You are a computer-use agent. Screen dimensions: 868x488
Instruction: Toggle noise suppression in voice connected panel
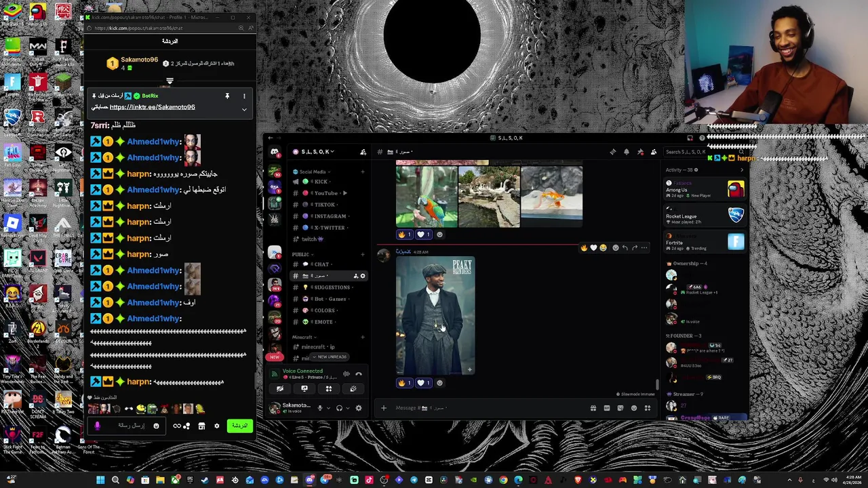pos(346,373)
